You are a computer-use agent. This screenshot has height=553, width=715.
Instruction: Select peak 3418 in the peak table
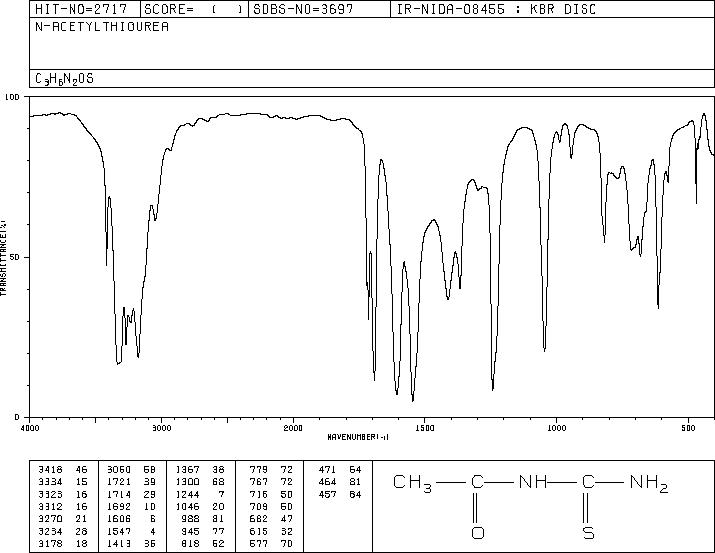coord(50,470)
